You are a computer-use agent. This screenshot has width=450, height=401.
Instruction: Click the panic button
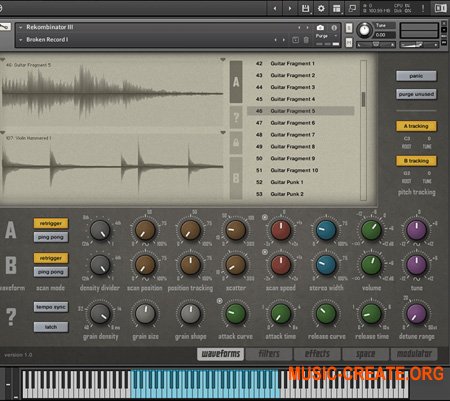416,76
